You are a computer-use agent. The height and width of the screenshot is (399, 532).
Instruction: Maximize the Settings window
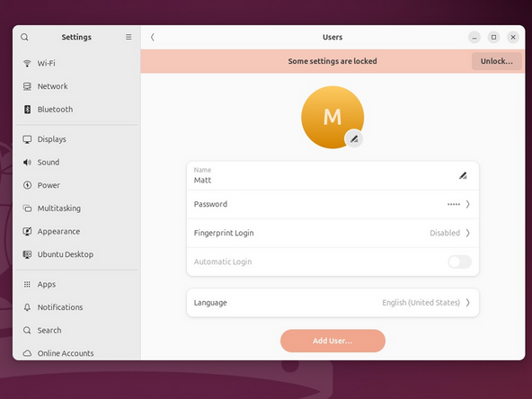pos(493,37)
